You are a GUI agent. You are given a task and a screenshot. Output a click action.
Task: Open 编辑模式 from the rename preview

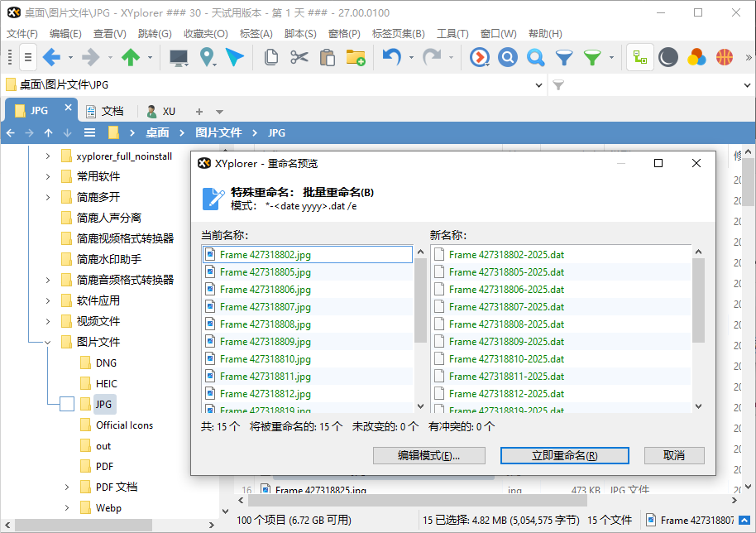[429, 455]
